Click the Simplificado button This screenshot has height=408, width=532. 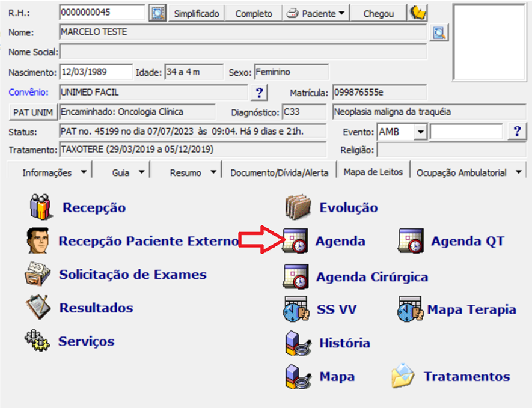(197, 14)
